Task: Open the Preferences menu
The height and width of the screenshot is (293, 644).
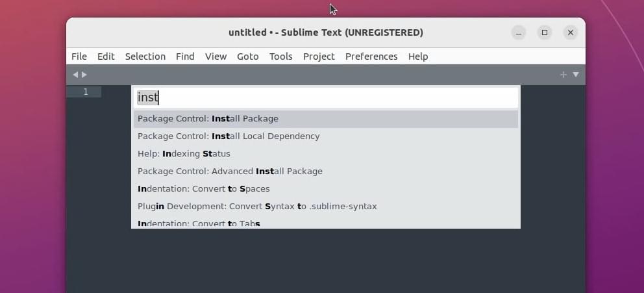Action: click(371, 57)
